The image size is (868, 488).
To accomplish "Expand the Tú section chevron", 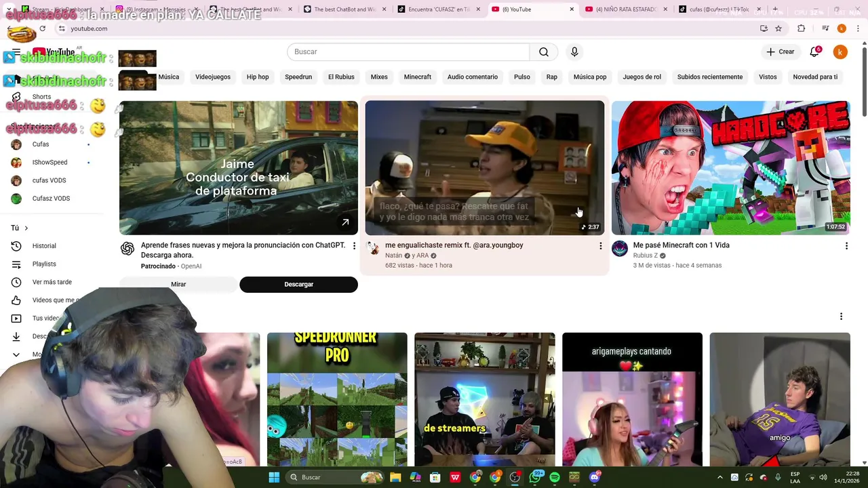I will pos(26,228).
